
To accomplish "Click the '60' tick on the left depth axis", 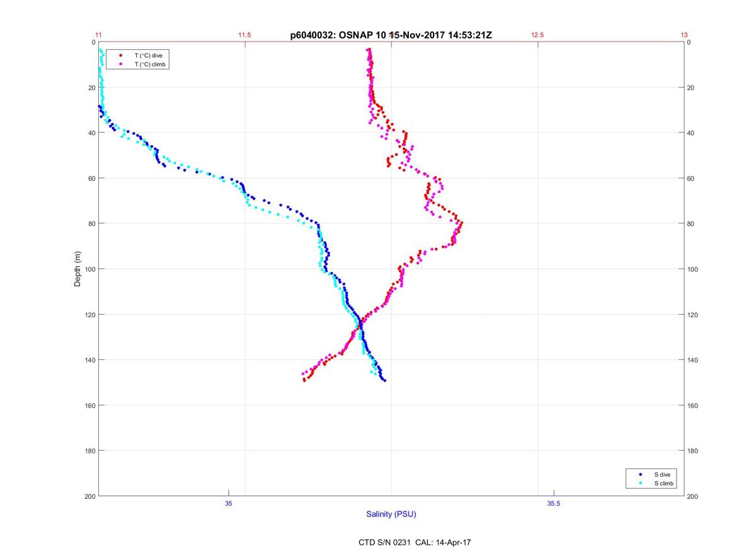I will pyautogui.click(x=91, y=178).
